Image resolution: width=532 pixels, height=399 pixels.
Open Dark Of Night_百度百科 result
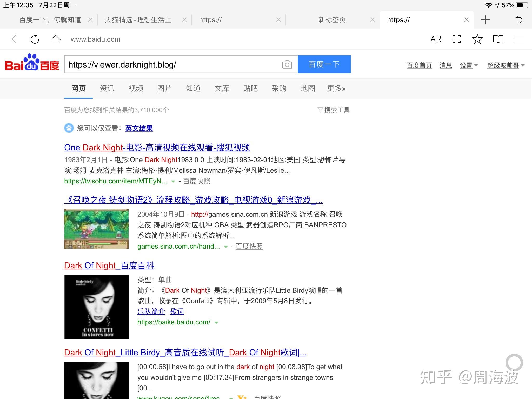pyautogui.click(x=109, y=265)
